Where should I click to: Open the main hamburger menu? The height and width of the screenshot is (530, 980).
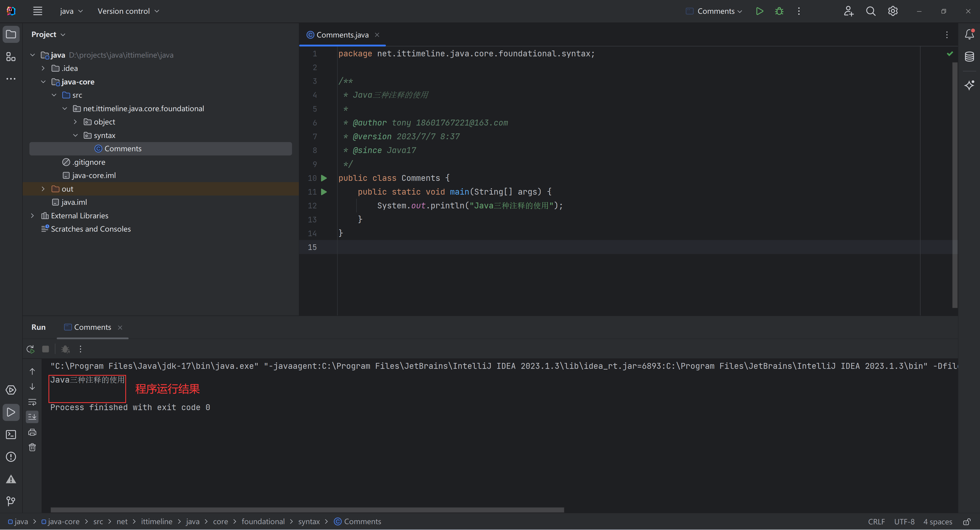pos(37,11)
